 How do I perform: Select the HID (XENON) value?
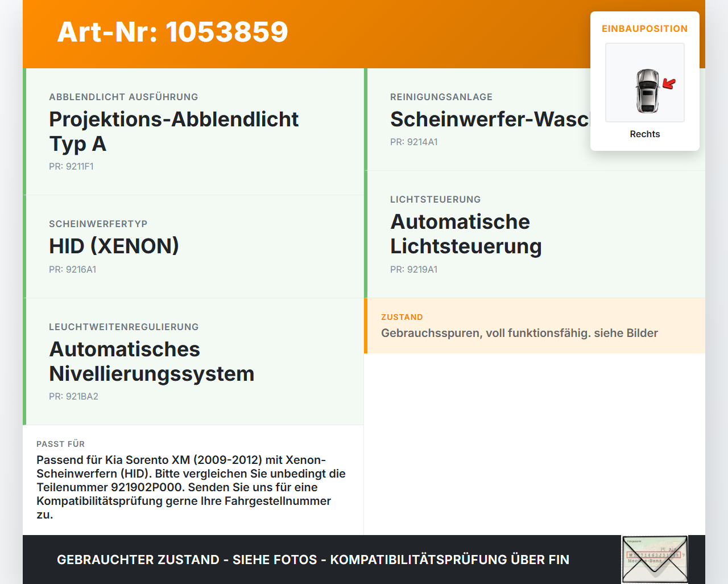pyautogui.click(x=114, y=246)
